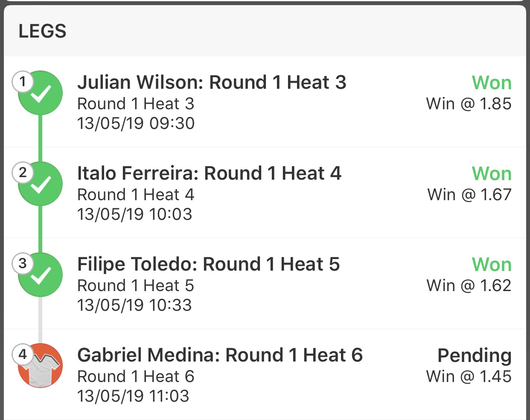This screenshot has width=530, height=420.
Task: Select Won status on Julian Wilson leg
Action: (492, 83)
